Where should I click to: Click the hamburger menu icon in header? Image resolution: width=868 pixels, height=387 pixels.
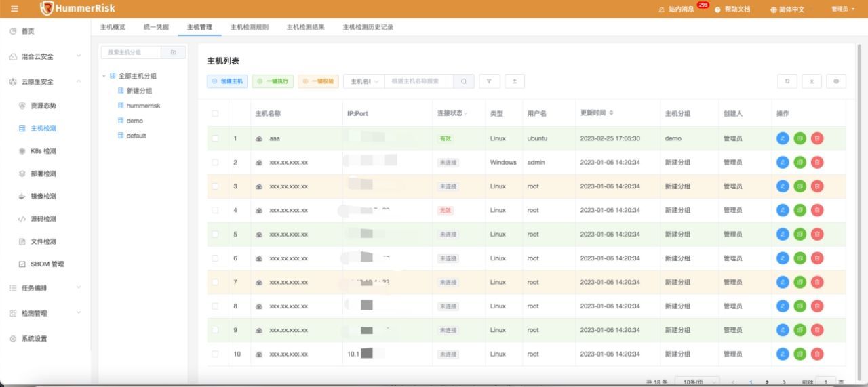[x=15, y=9]
